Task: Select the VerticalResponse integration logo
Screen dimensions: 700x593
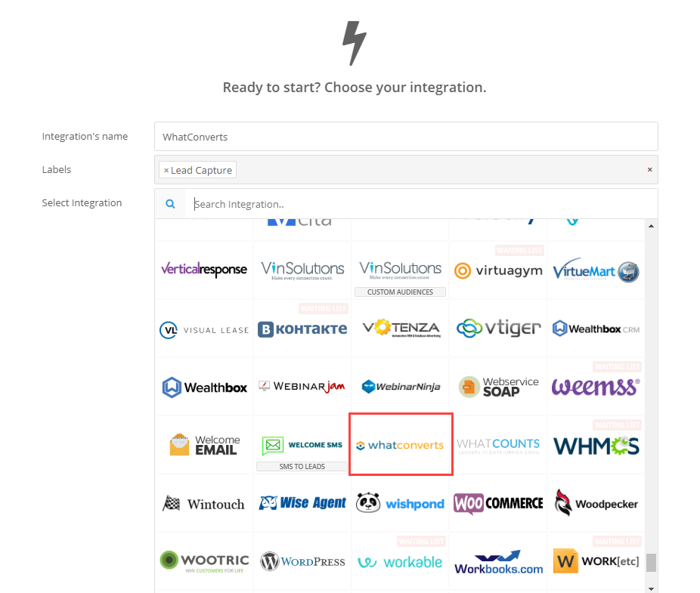Action: point(204,270)
